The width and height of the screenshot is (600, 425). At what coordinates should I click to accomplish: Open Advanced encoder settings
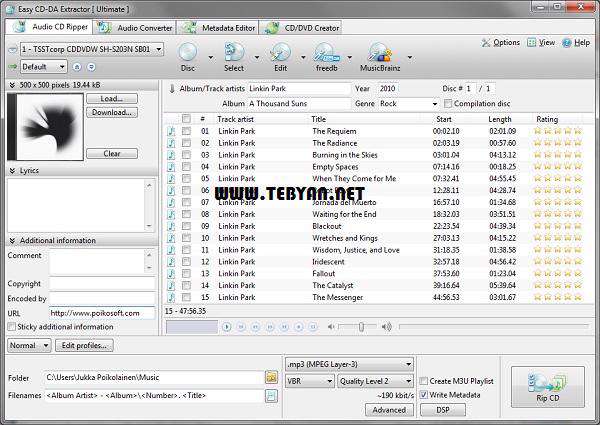coord(389,410)
